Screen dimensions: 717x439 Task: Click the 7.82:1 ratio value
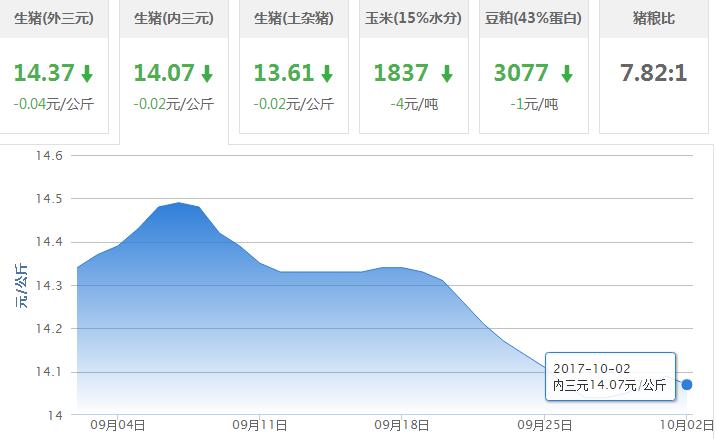point(654,73)
